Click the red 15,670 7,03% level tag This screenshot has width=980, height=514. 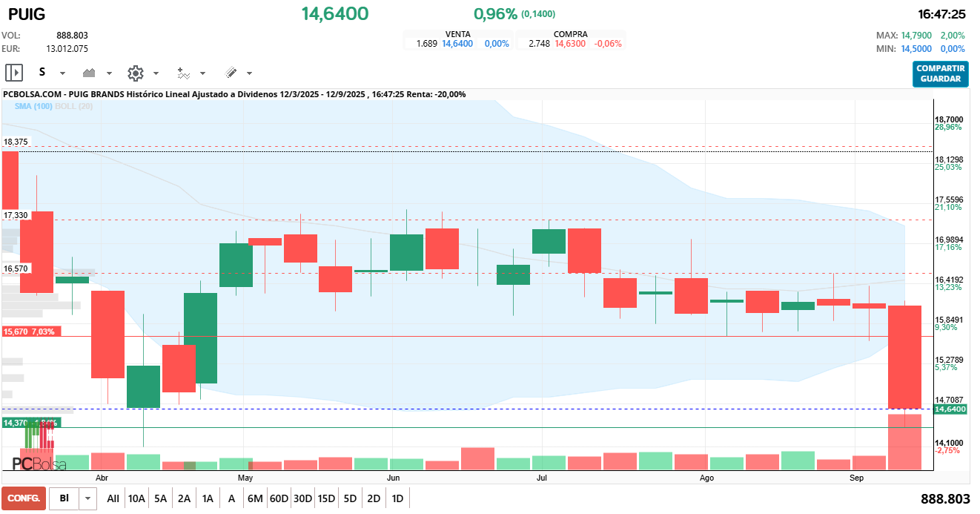click(x=30, y=332)
